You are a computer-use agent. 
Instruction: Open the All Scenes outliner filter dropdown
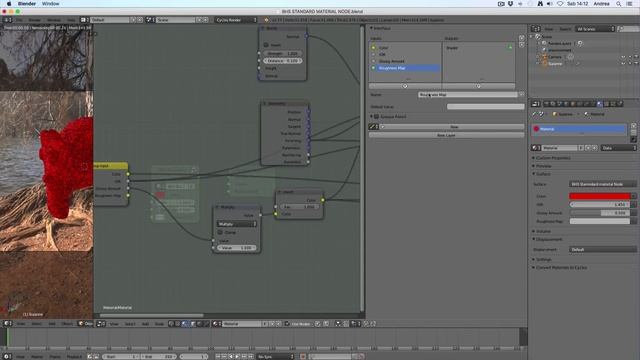tap(595, 29)
